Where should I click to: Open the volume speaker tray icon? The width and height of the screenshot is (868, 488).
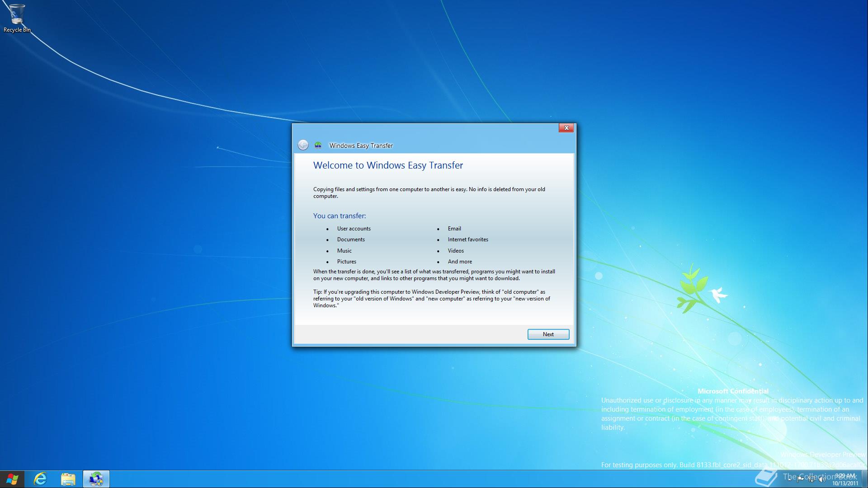822,479
